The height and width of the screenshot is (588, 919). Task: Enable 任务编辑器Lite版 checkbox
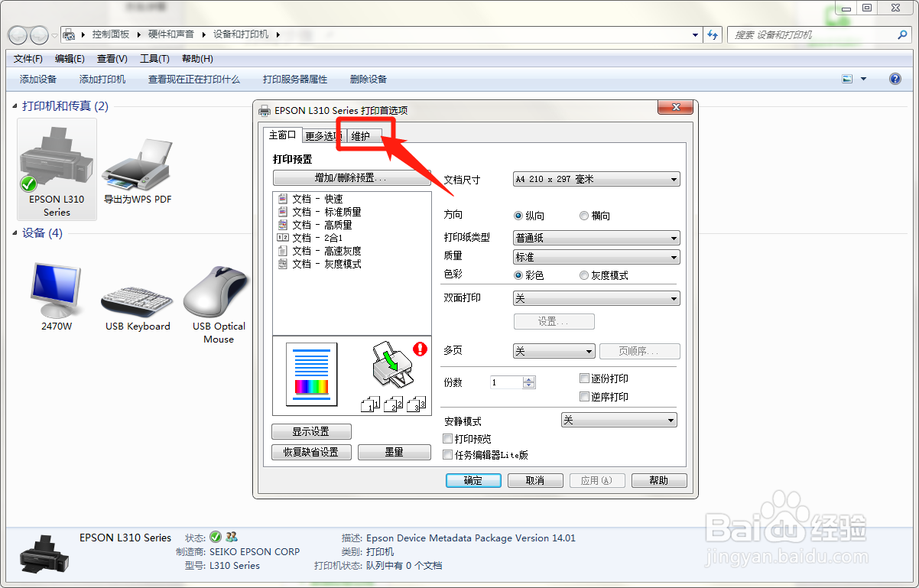[x=448, y=455]
